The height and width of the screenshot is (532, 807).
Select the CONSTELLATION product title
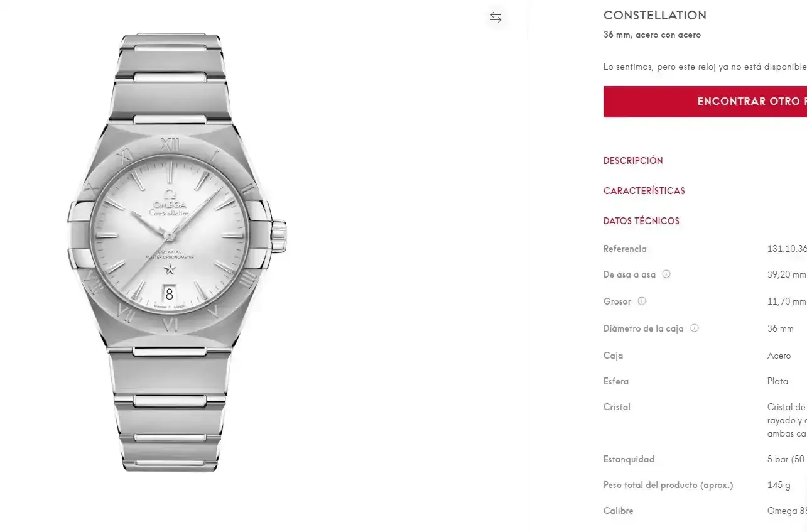655,15
